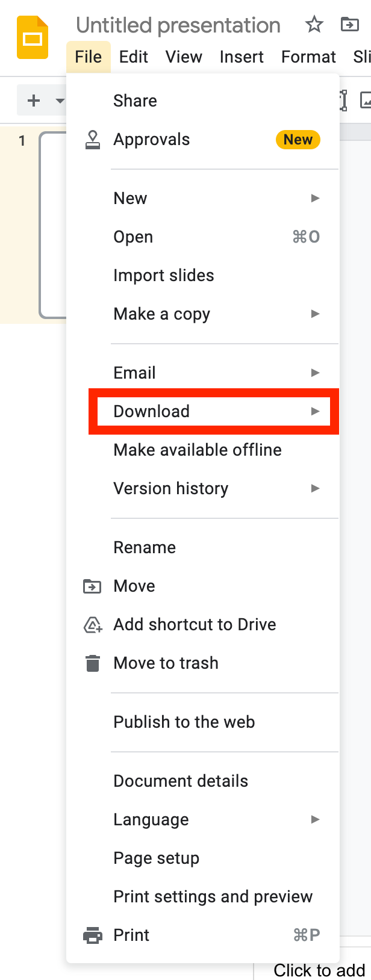Viewport: 371px width, 980px height.
Task: Click the Untitled presentation title field
Action: point(178,25)
